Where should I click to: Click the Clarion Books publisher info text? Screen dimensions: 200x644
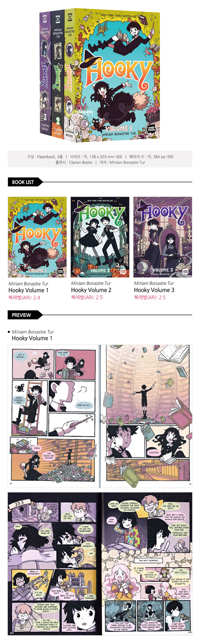pyautogui.click(x=74, y=162)
